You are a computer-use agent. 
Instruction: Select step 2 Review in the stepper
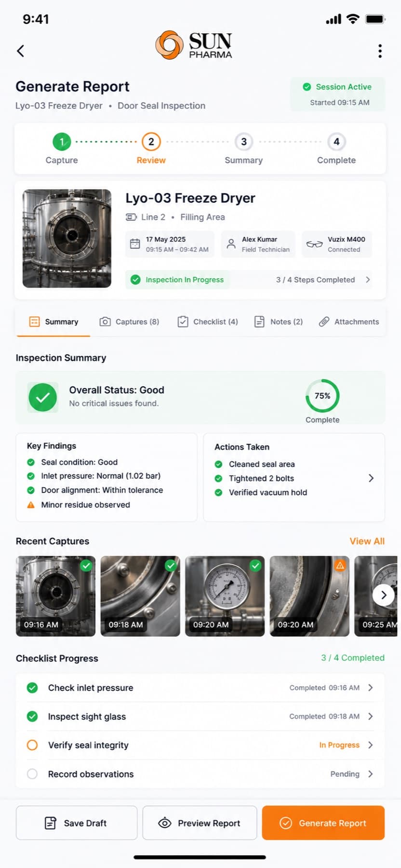pyautogui.click(x=151, y=149)
